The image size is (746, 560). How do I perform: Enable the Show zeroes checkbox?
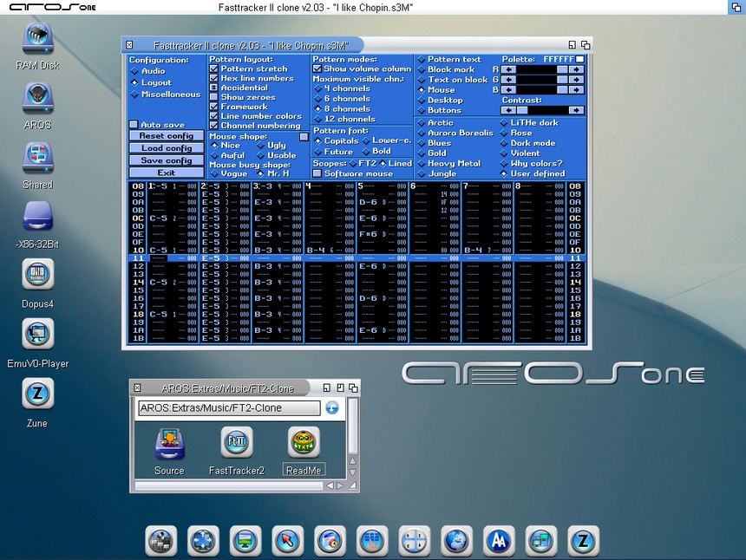(x=214, y=97)
